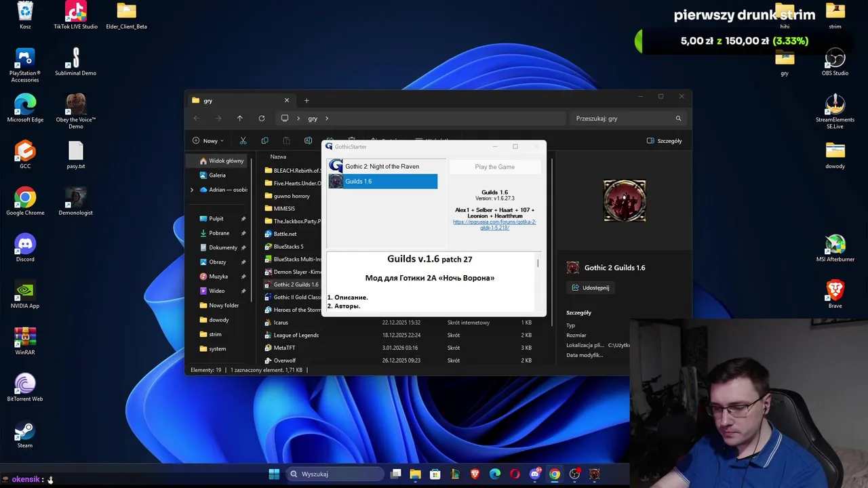Expand the chevron after gry in address bar
Image resolution: width=868 pixels, height=488 pixels.
coord(327,118)
